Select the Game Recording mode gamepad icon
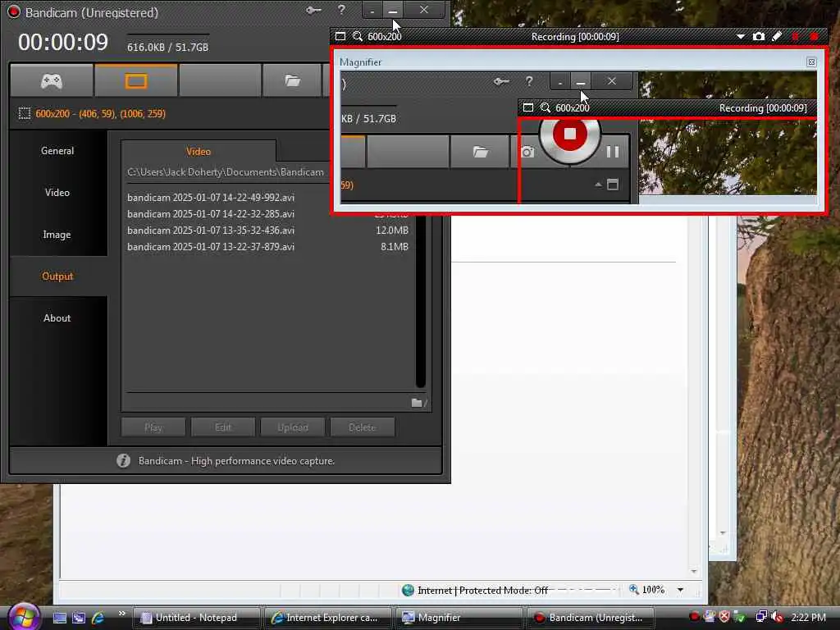This screenshot has width=840, height=630. (52, 81)
